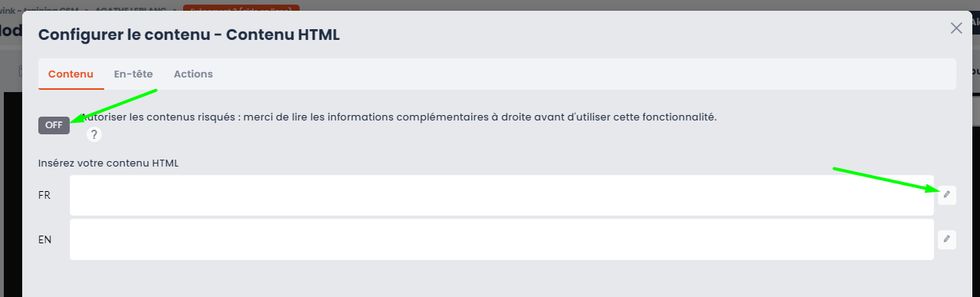Focus the FR HTML content field
The height and width of the screenshot is (297, 980).
point(502,195)
